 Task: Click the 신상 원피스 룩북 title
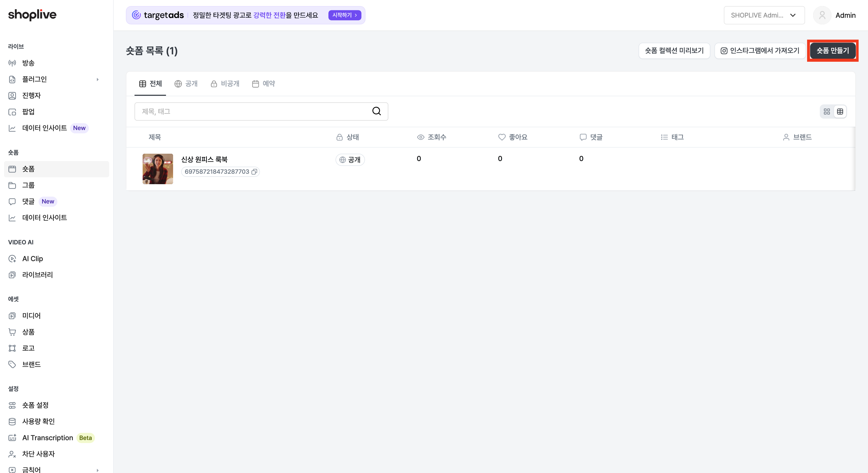click(x=204, y=159)
